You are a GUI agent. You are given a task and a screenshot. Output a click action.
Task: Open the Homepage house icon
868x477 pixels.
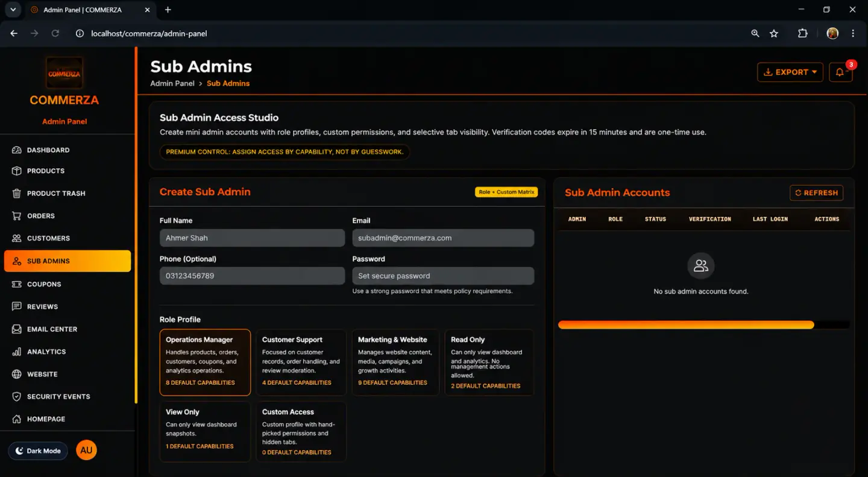17,419
